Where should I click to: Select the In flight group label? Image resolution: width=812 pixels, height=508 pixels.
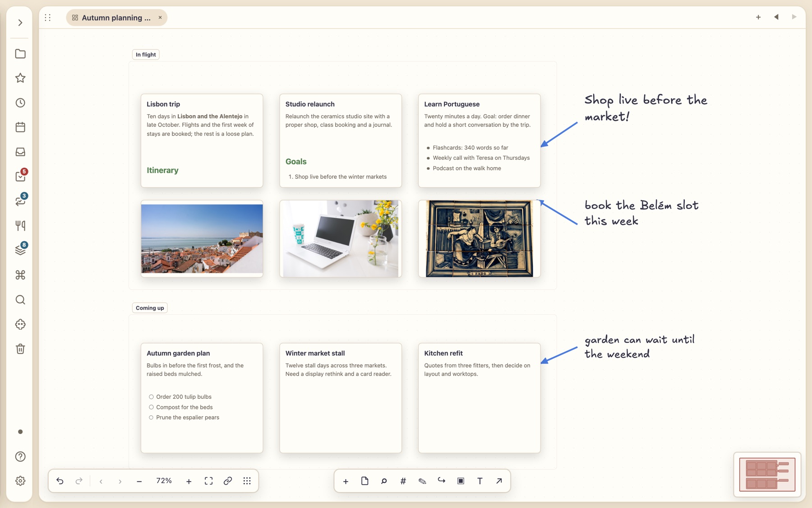146,55
